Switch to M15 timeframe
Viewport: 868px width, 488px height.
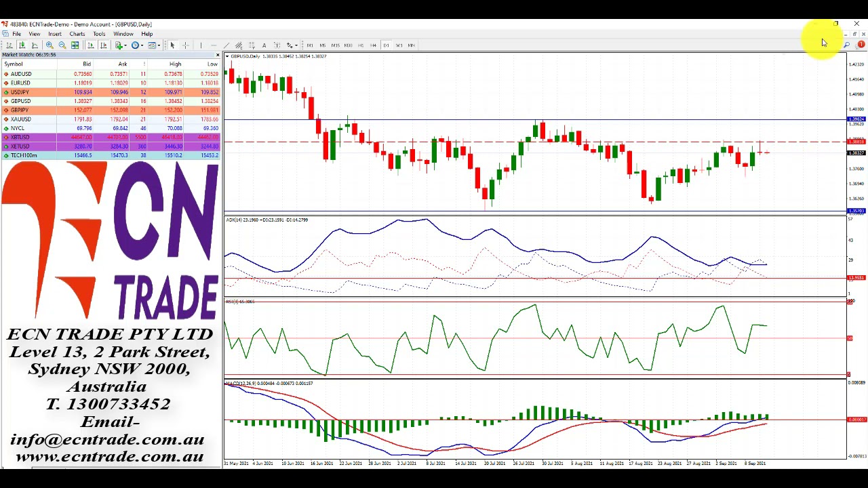click(x=336, y=45)
